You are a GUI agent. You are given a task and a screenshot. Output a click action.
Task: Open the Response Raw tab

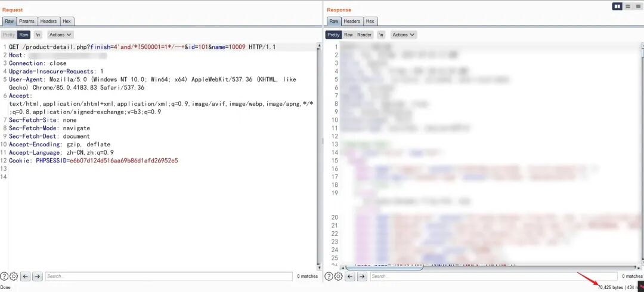(334, 21)
